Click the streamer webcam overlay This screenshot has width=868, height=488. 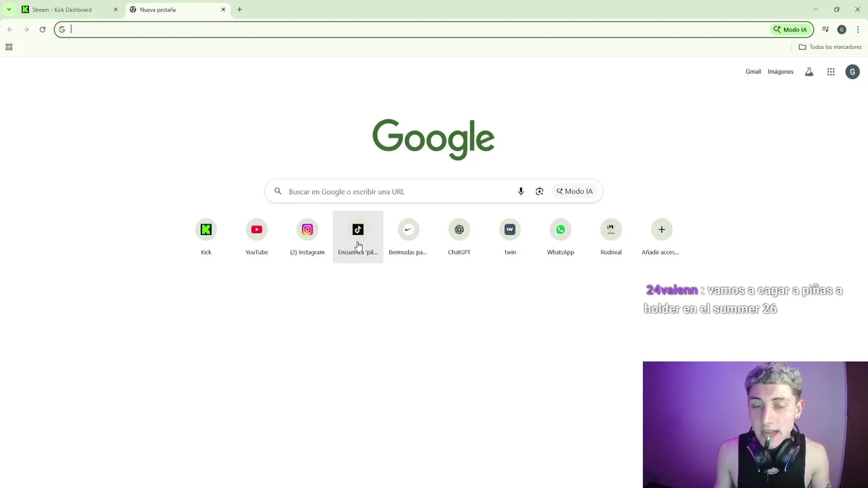[x=755, y=424]
